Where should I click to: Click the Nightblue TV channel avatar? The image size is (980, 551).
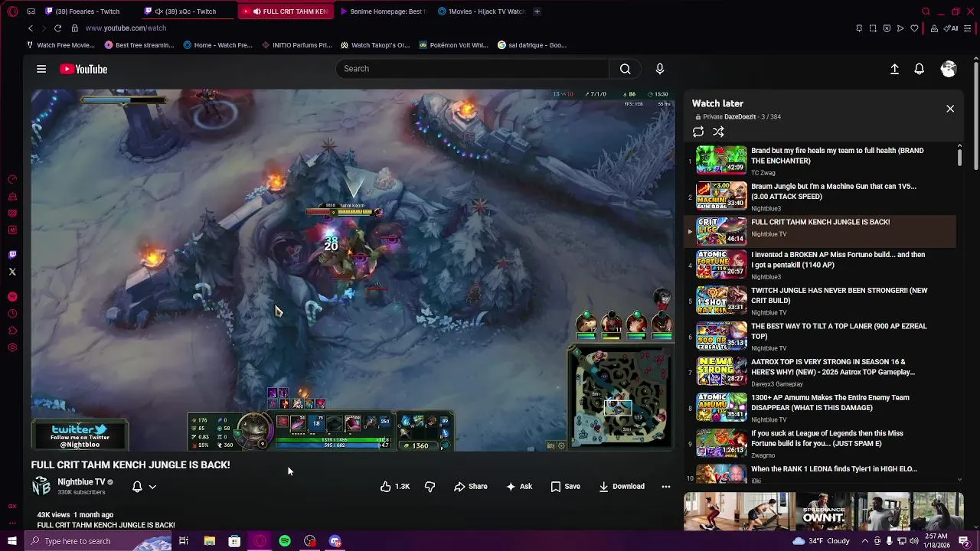[41, 487]
